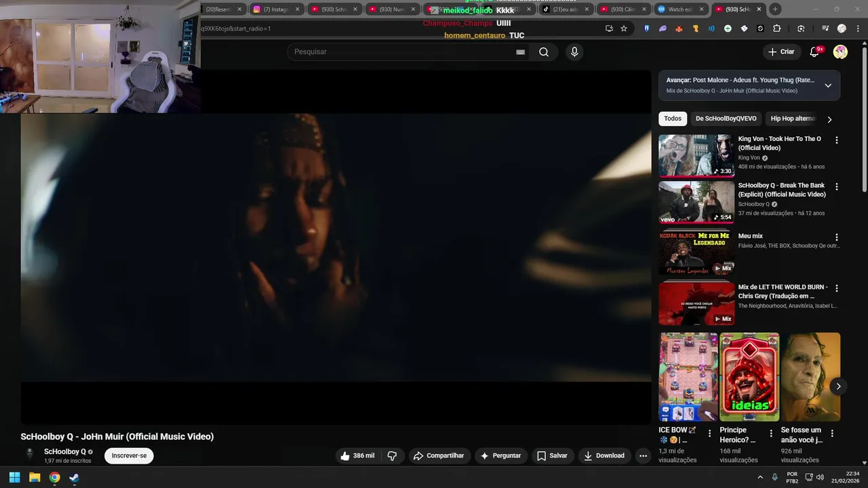Viewport: 868px width, 488px height.
Task: Open the Principe Heroico ideias short
Action: click(x=749, y=377)
